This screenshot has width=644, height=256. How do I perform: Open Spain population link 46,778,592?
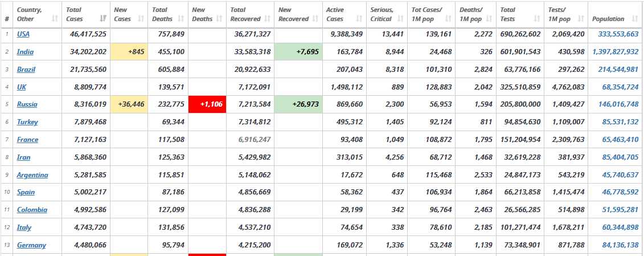point(620,192)
